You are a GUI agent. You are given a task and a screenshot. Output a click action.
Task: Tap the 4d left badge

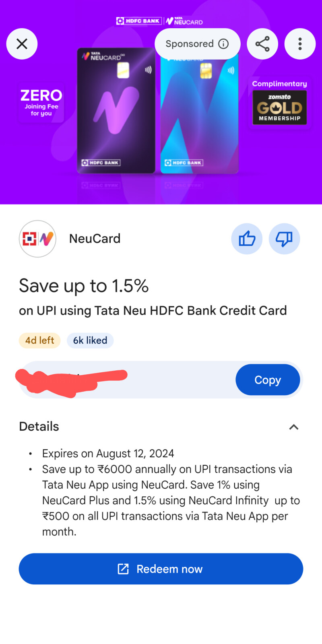click(x=39, y=341)
